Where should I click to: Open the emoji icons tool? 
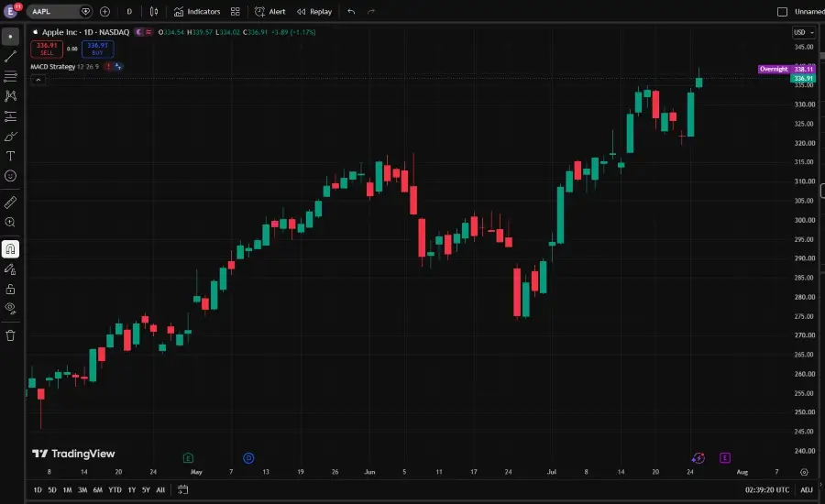pos(10,176)
